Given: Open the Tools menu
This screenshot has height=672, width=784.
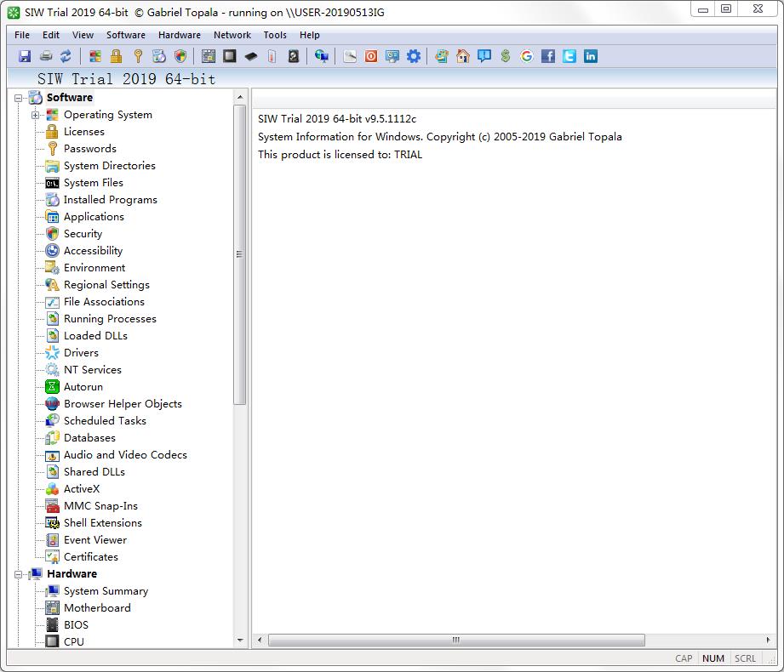Looking at the screenshot, I should coord(275,35).
